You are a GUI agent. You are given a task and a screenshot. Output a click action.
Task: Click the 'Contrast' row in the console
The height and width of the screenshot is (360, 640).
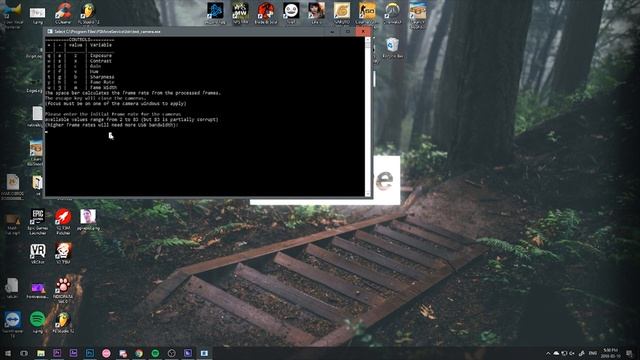coord(80,61)
